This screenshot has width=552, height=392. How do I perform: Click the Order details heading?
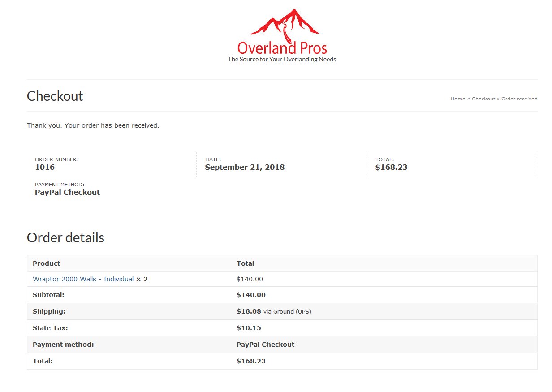tap(65, 237)
